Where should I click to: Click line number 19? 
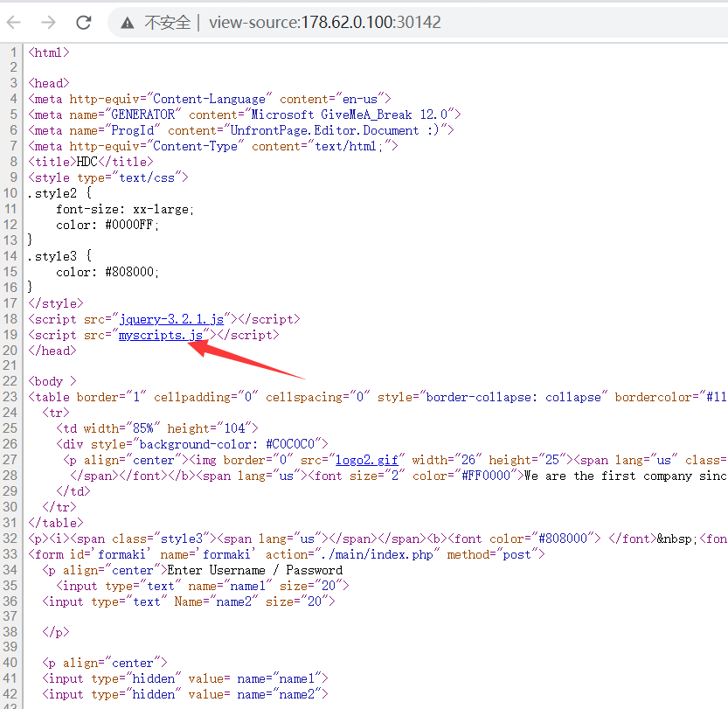tap(10, 335)
